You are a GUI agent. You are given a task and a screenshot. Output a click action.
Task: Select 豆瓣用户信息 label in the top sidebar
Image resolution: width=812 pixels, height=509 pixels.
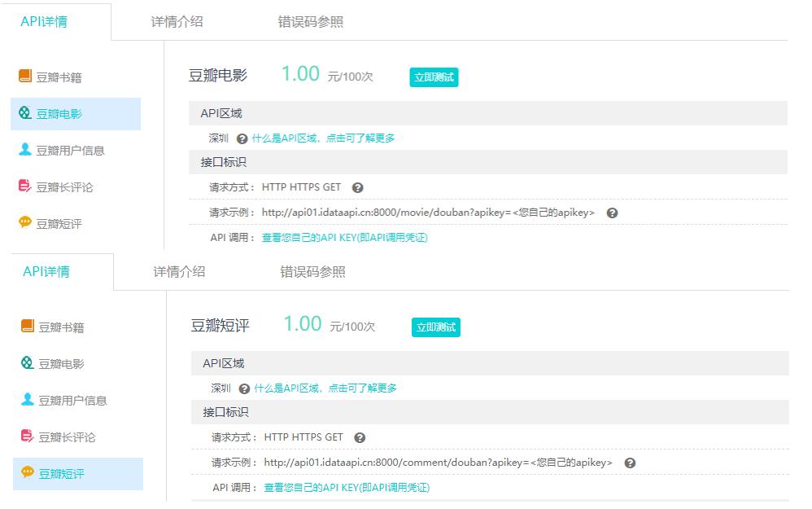point(71,151)
